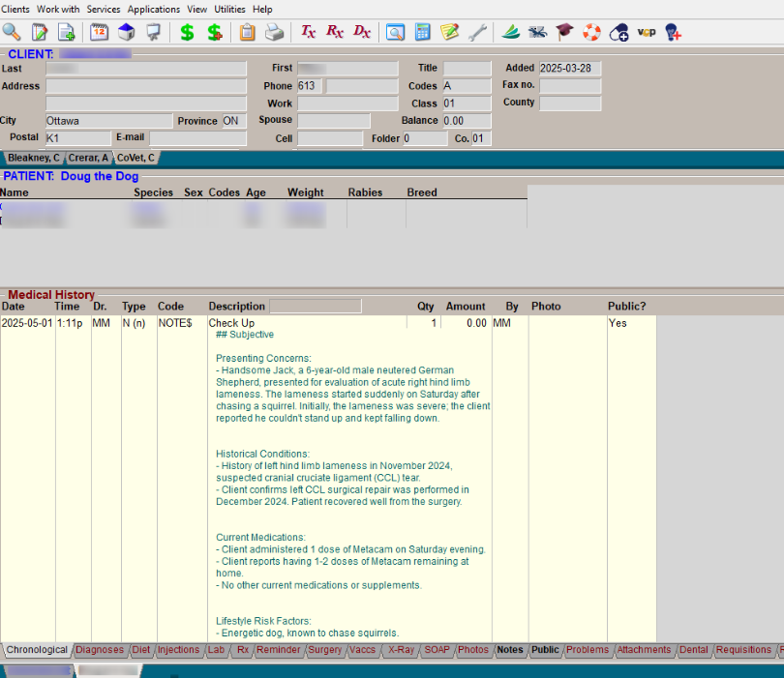Click the yellow notepad with pencil icon

[449, 32]
